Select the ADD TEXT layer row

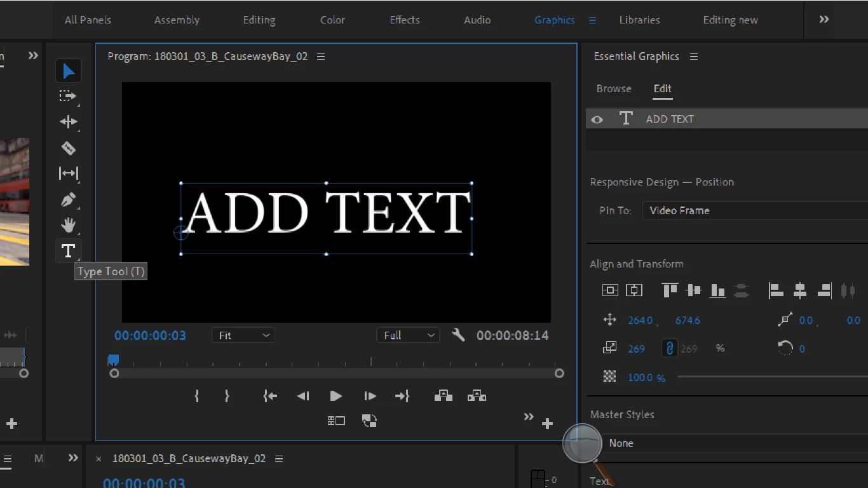[x=727, y=119]
